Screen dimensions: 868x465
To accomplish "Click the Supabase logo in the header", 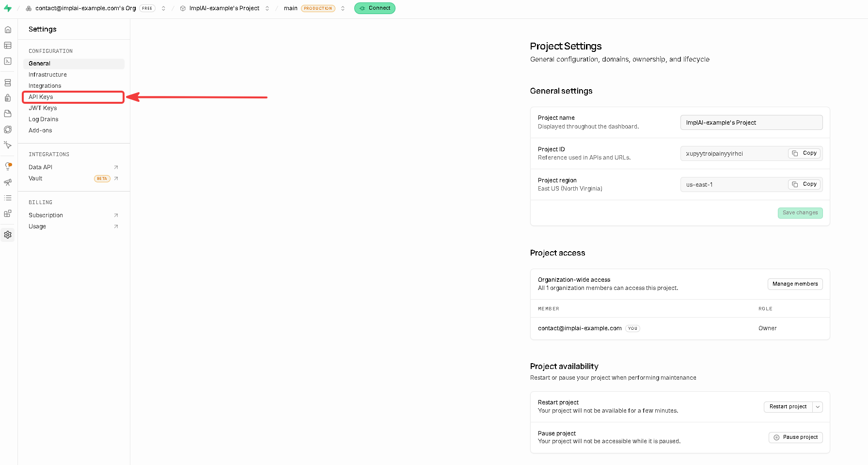I will (x=8, y=8).
